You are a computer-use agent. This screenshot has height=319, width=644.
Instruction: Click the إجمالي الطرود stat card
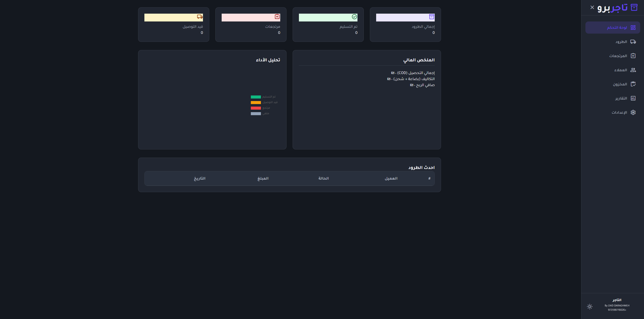(x=405, y=25)
